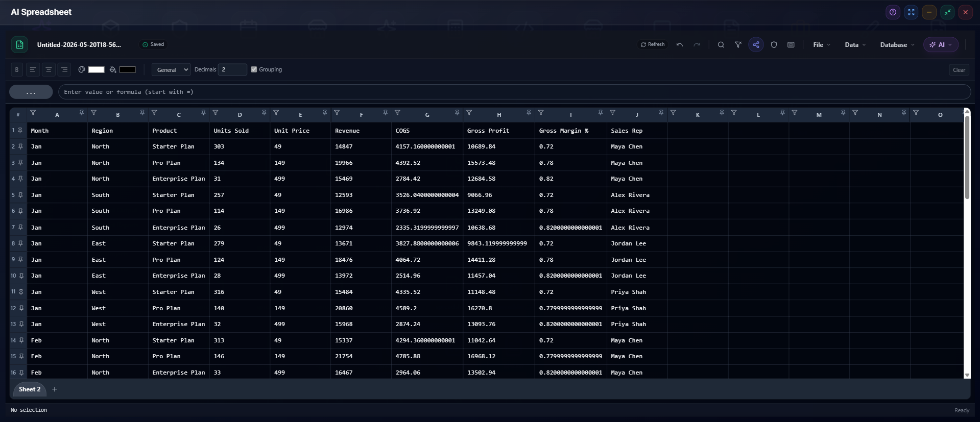Pin row 5 with its pin icon
This screenshot has height=422, width=980.
tap(20, 195)
